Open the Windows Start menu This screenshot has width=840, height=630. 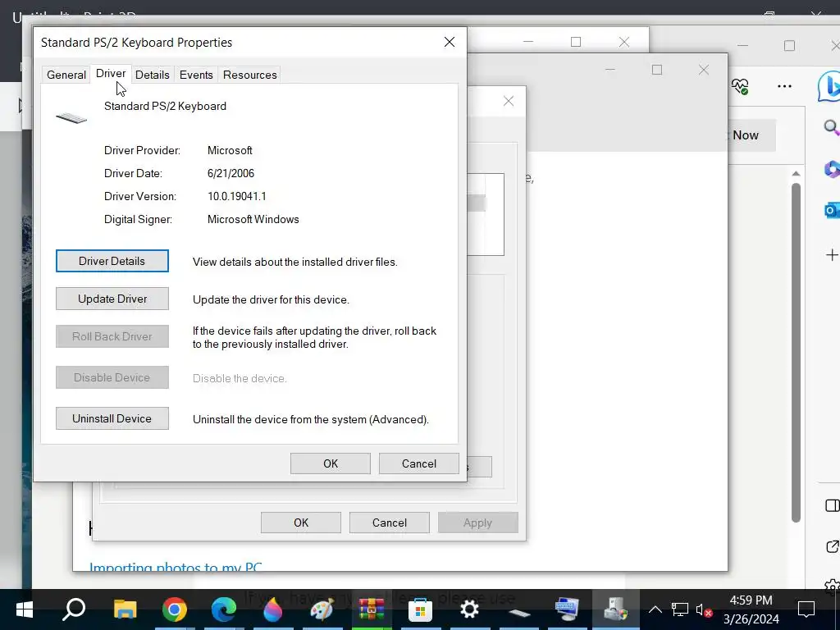click(x=24, y=609)
